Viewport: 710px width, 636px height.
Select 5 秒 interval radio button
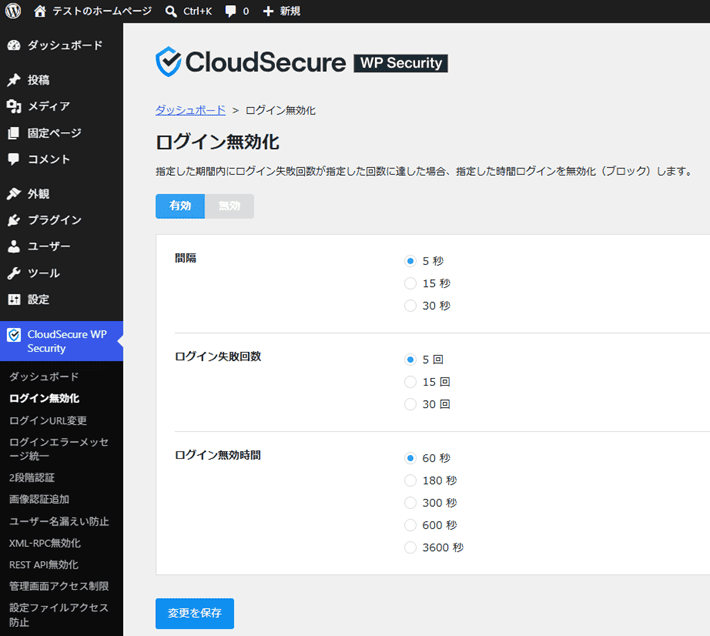point(410,261)
